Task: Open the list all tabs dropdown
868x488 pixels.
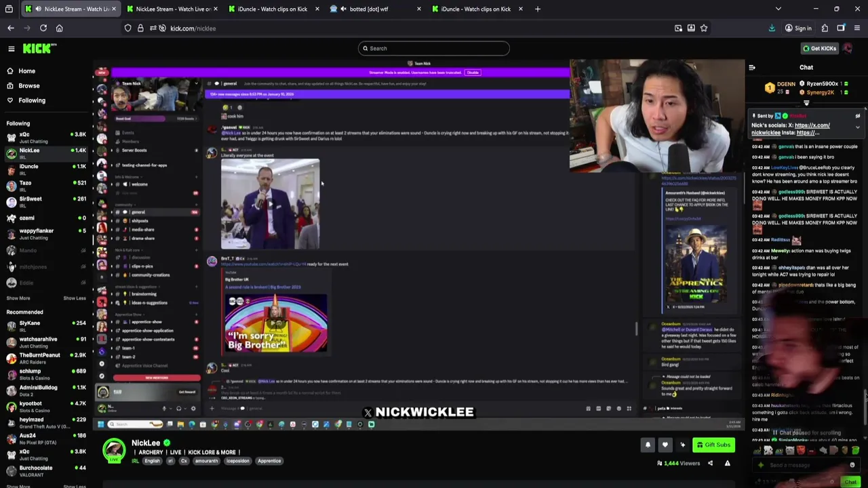Action: click(778, 9)
